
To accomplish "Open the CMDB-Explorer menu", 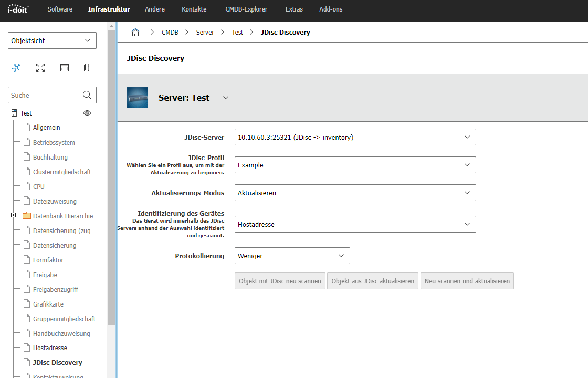I will point(246,9).
